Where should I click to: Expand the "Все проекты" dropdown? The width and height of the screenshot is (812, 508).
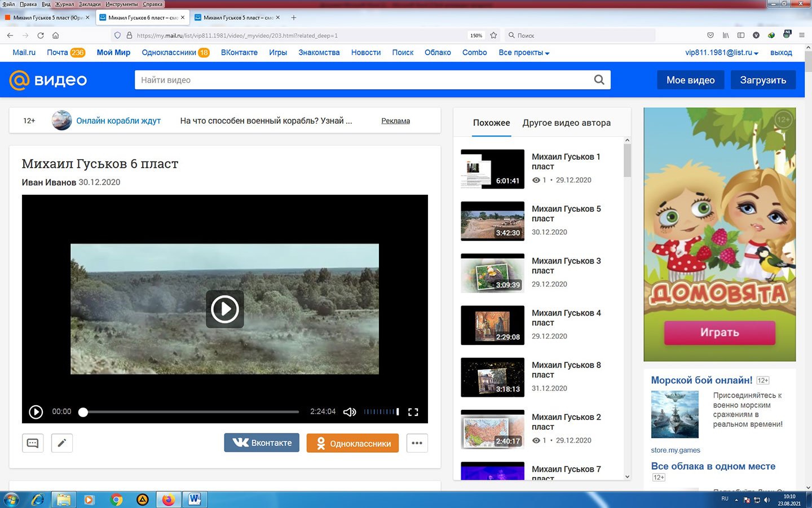[x=524, y=52]
